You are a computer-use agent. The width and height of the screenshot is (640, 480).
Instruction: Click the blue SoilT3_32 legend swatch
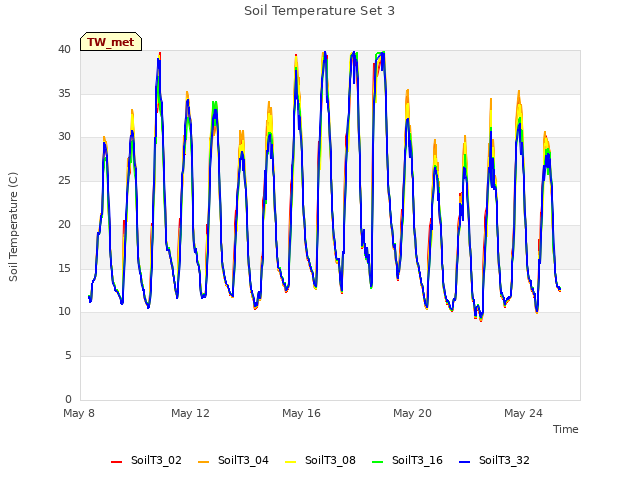coord(464,462)
